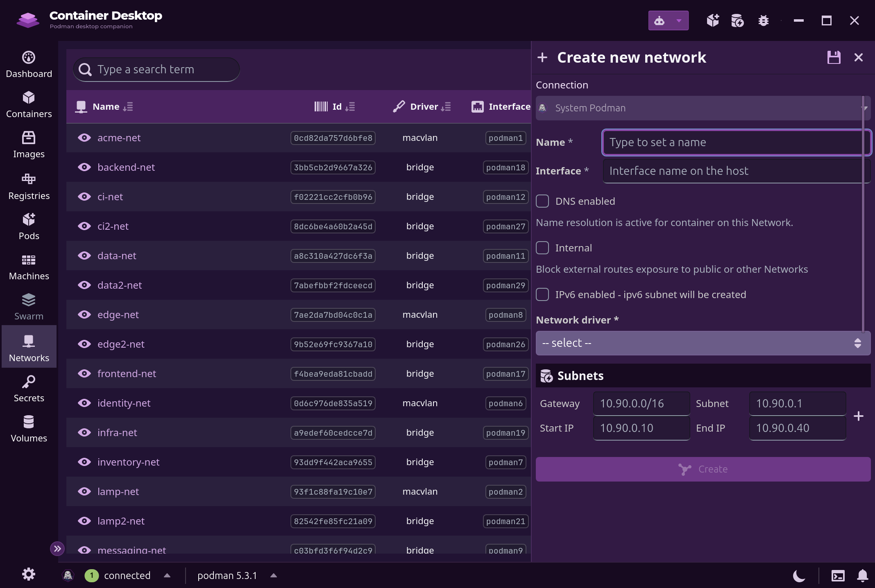Click the Create network button
Screen dimensions: 875x588
coord(703,469)
